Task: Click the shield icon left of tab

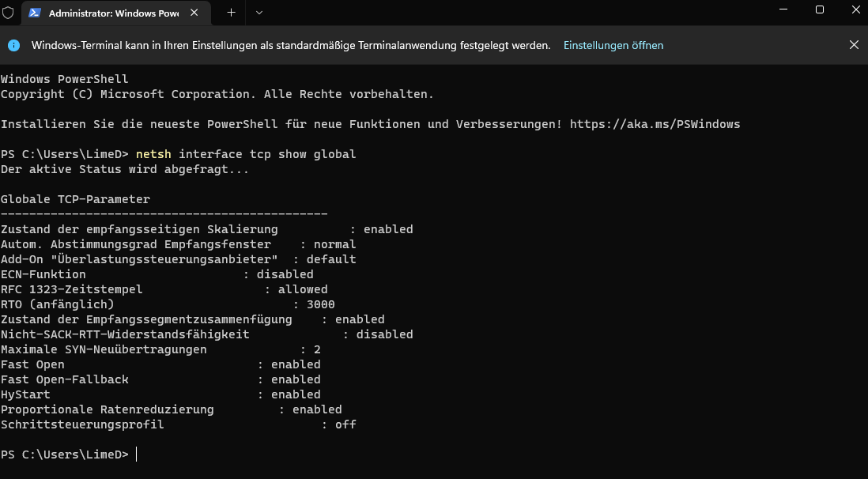Action: click(x=8, y=12)
